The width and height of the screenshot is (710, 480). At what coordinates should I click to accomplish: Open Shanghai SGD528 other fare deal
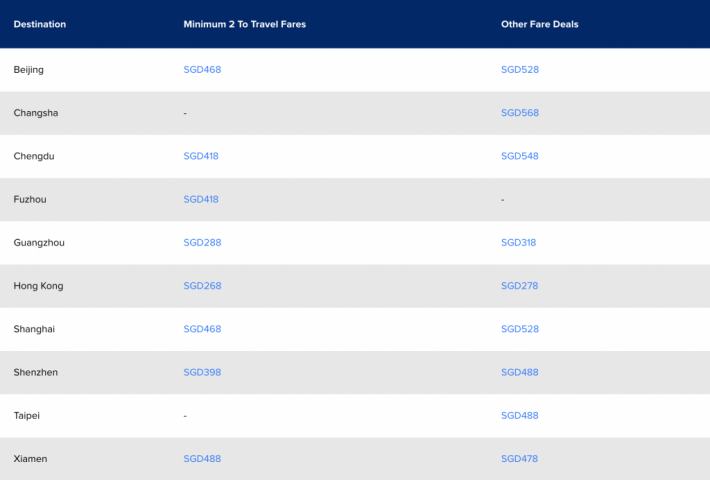tap(519, 329)
